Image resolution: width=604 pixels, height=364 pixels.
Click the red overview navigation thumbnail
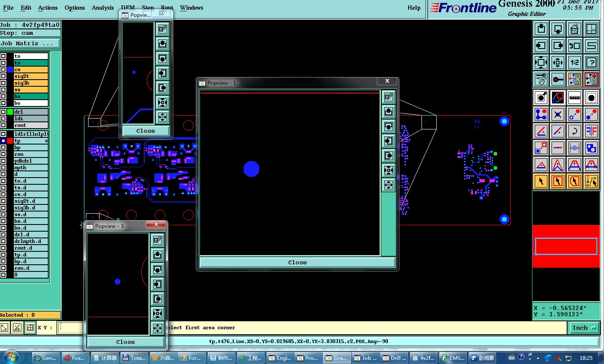(566, 246)
